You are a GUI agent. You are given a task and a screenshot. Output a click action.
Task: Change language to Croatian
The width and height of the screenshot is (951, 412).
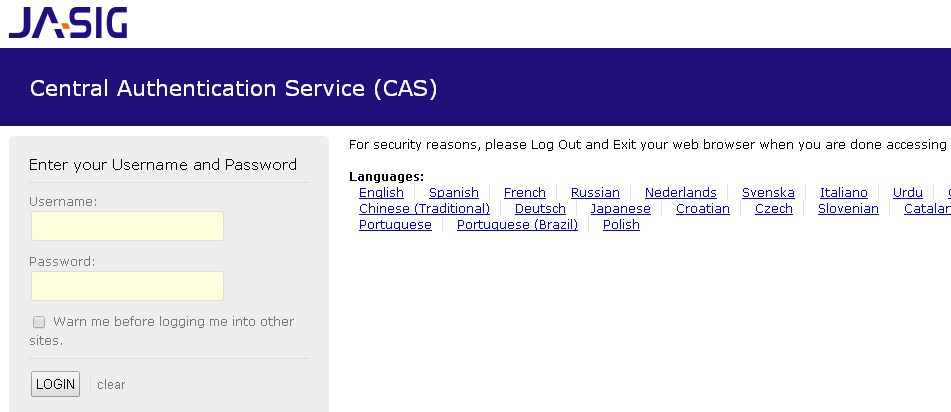click(703, 209)
